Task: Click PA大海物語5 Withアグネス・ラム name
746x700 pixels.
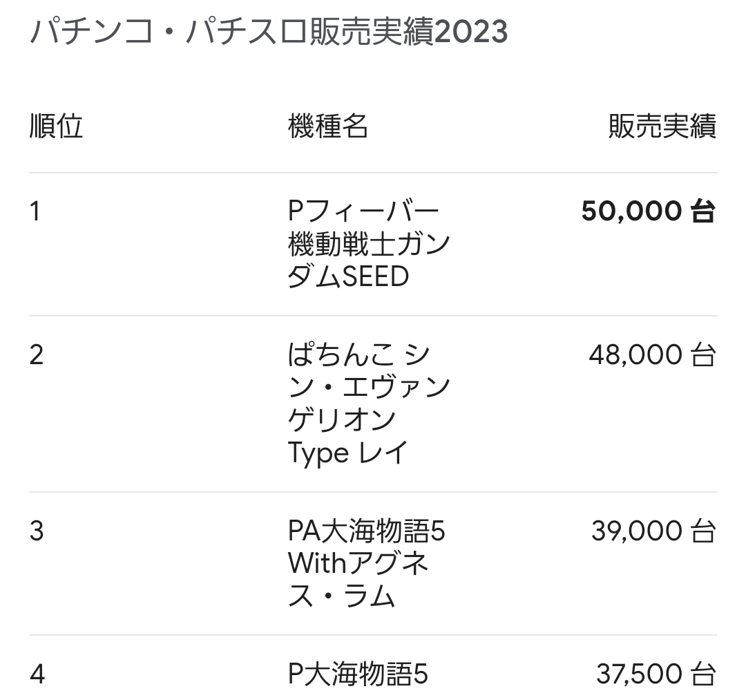Action: tap(366, 563)
